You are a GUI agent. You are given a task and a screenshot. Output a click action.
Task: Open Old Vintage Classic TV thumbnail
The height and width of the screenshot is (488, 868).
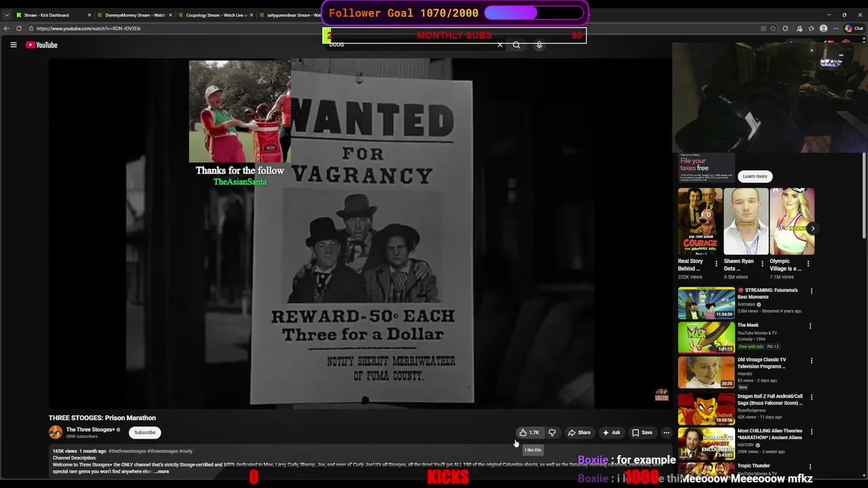tap(706, 373)
